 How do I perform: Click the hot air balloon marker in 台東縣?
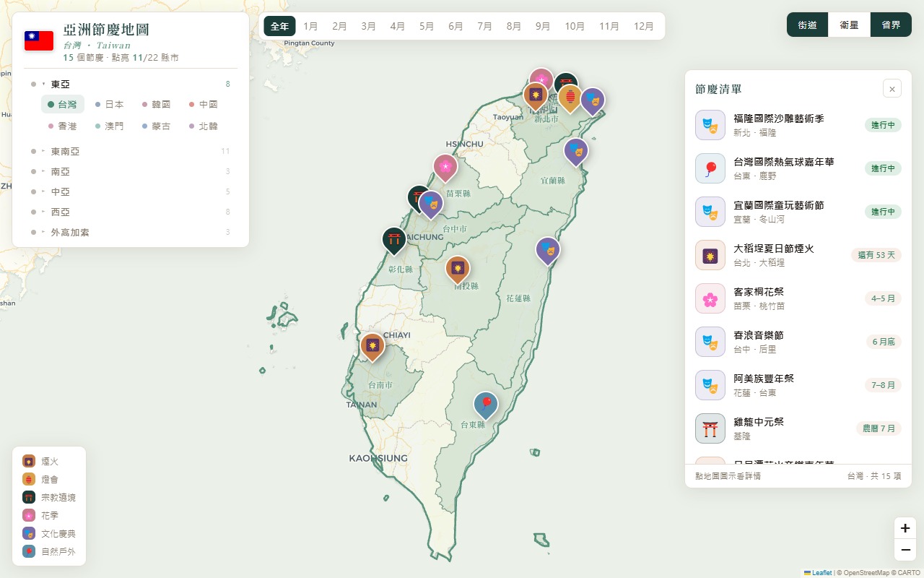coord(486,405)
